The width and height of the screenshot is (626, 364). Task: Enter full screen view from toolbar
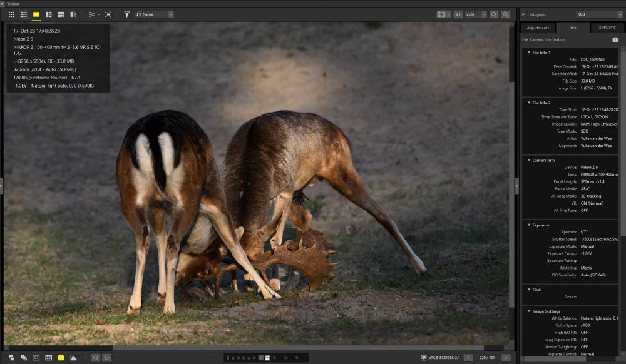tap(108, 14)
